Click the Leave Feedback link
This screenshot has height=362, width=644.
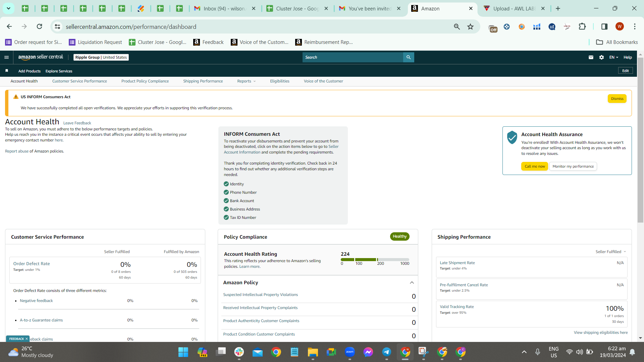(x=77, y=123)
